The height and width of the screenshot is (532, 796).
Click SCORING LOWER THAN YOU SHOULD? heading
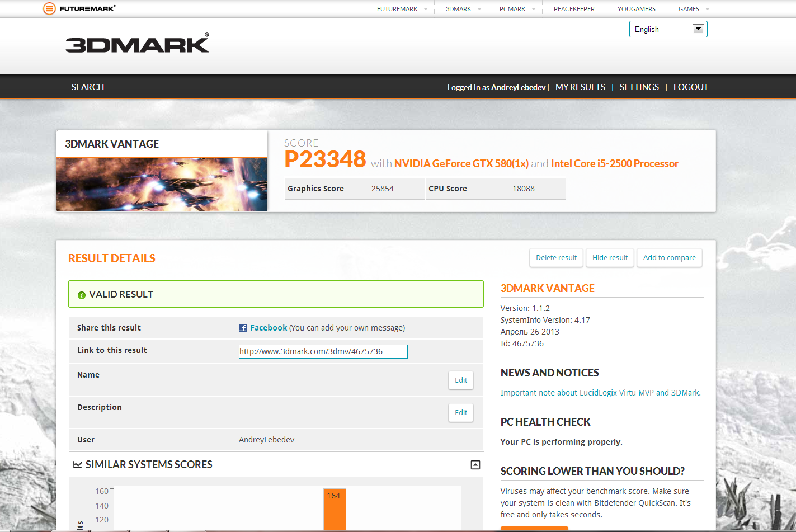(592, 471)
